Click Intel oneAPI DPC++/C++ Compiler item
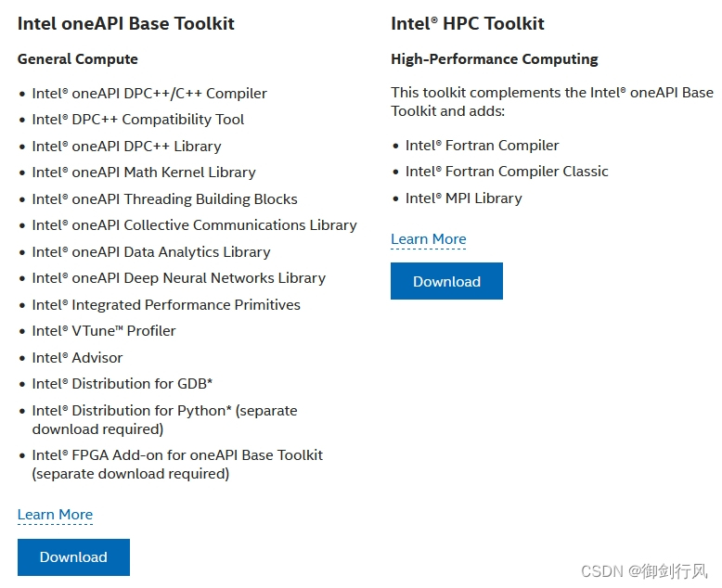This screenshot has width=722, height=588. pyautogui.click(x=149, y=94)
